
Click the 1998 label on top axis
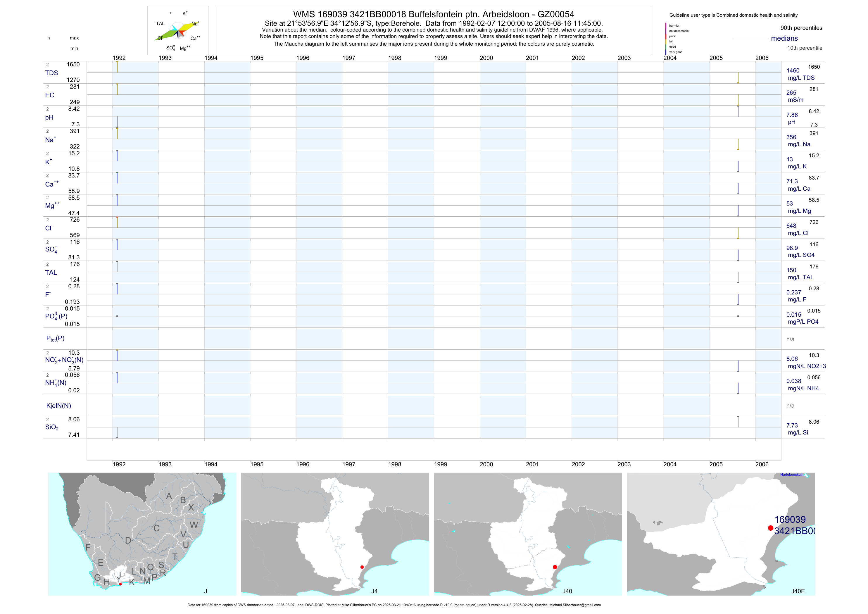[395, 58]
